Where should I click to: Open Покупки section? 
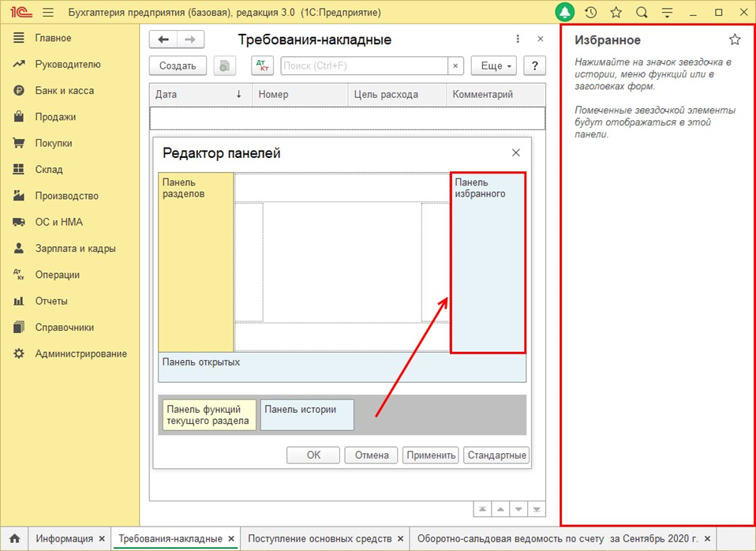pyautogui.click(x=54, y=143)
